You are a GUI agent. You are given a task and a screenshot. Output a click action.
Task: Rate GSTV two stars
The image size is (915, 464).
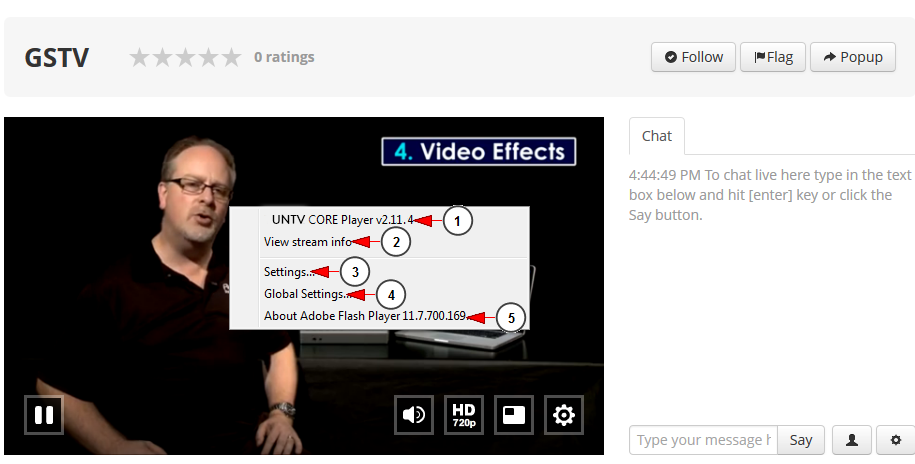coord(162,57)
